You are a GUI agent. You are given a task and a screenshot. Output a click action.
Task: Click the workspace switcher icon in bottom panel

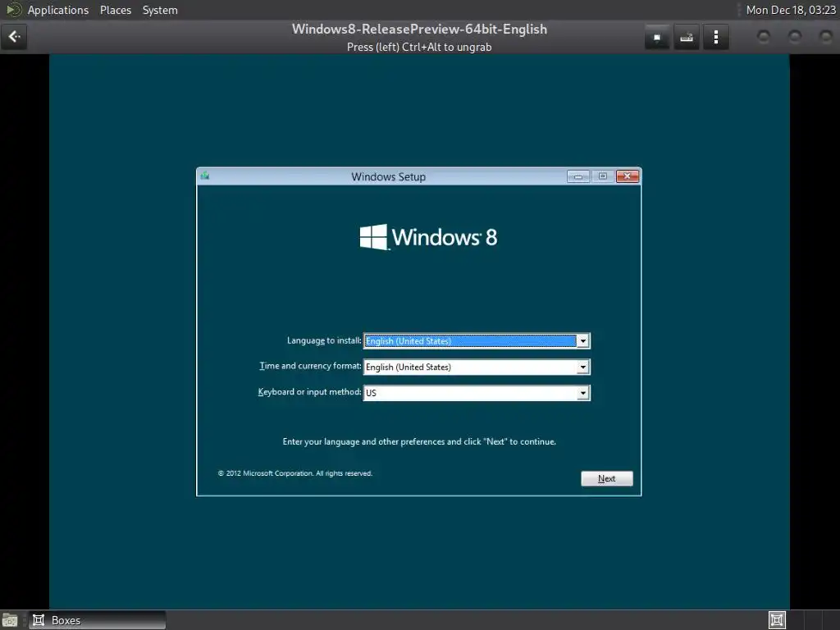tap(777, 620)
